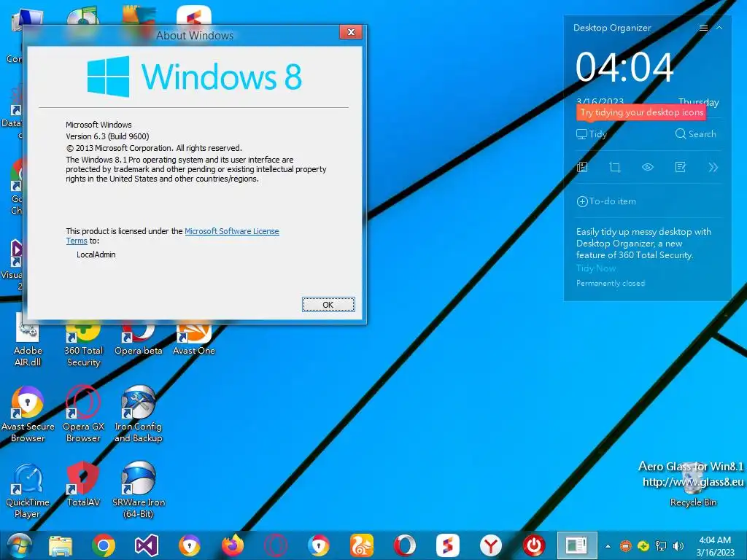Select the Adobe AIR.dll desktop file
Image resolution: width=747 pixels, height=560 pixels.
coord(28,341)
